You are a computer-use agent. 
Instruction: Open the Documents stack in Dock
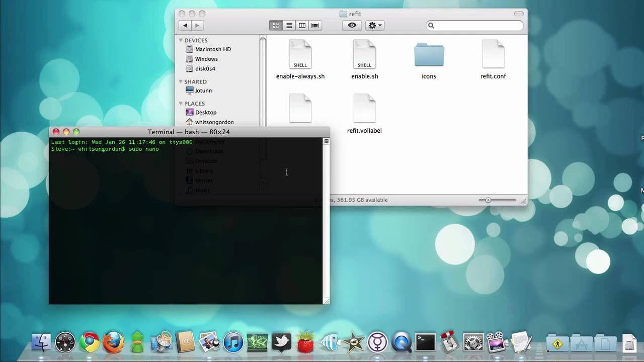click(x=605, y=343)
